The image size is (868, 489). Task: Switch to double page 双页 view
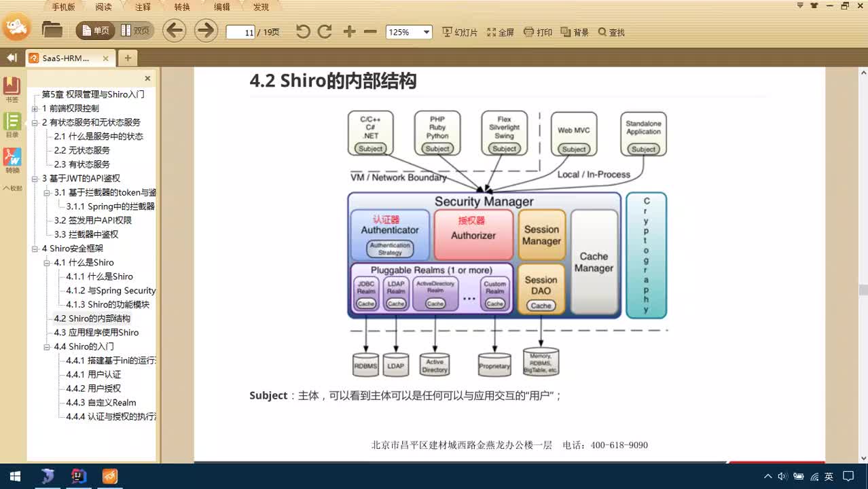[134, 31]
